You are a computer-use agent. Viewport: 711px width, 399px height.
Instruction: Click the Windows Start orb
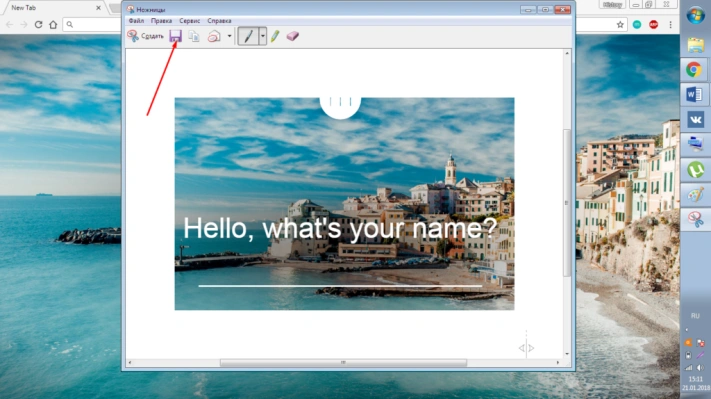(x=695, y=15)
